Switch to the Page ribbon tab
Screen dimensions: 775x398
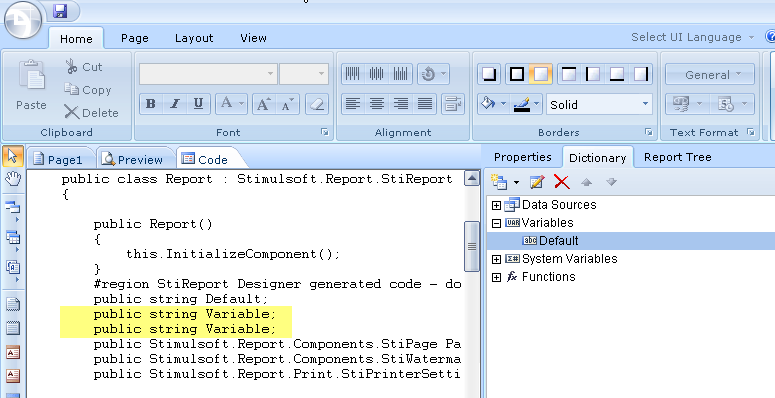point(134,38)
